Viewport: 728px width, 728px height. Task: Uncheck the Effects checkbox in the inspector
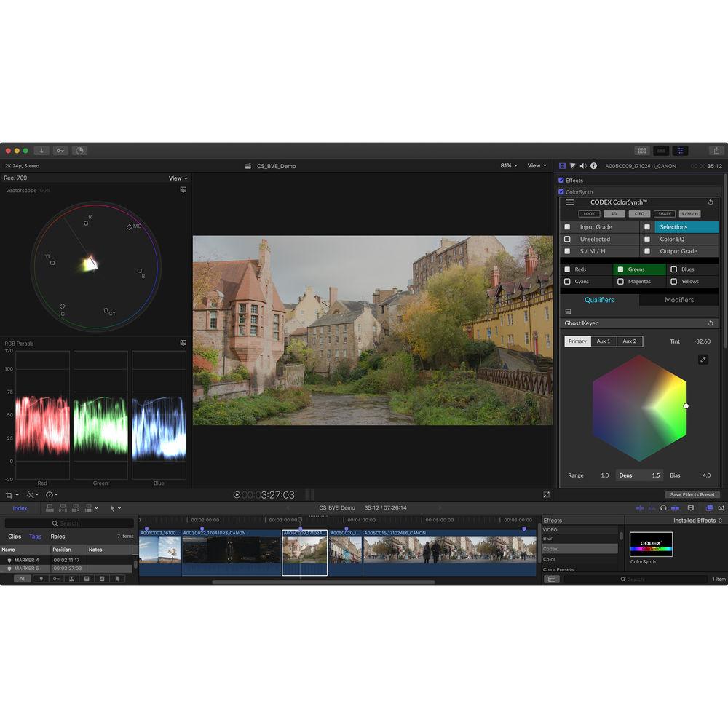(561, 181)
